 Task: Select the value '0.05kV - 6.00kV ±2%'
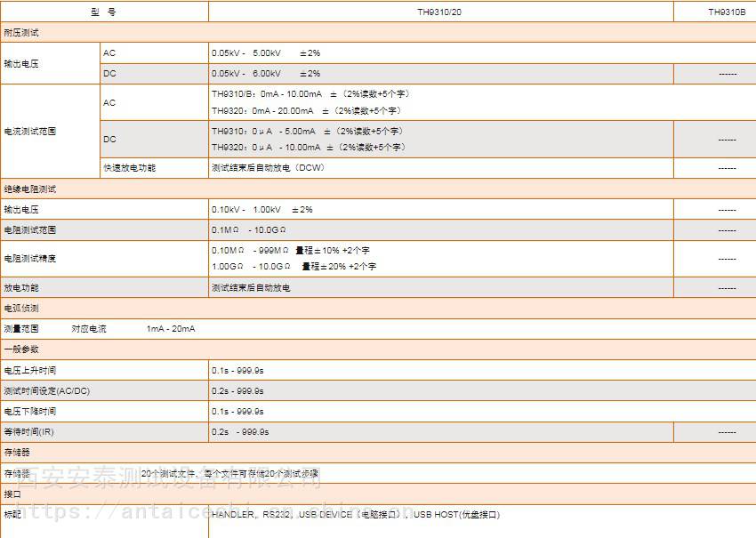pyautogui.click(x=266, y=73)
